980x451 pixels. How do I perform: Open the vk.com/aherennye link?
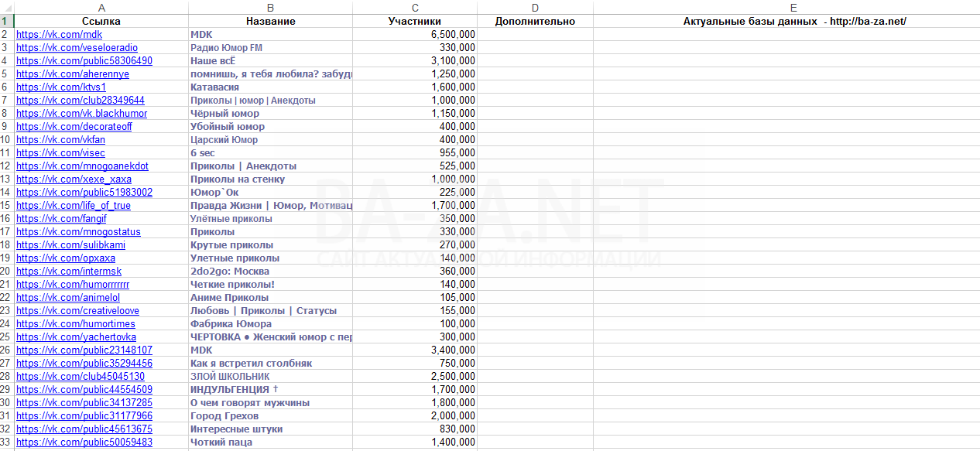(x=73, y=73)
